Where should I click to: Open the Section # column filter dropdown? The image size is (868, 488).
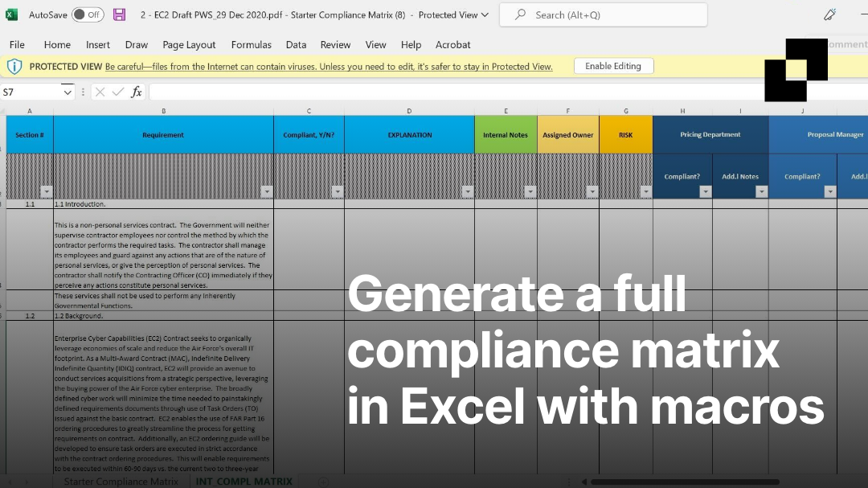click(x=46, y=191)
